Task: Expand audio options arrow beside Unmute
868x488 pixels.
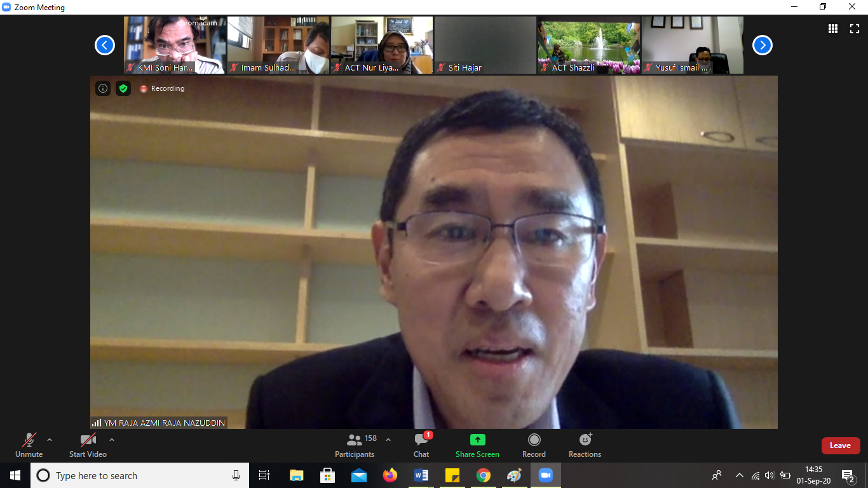Action: [x=50, y=440]
